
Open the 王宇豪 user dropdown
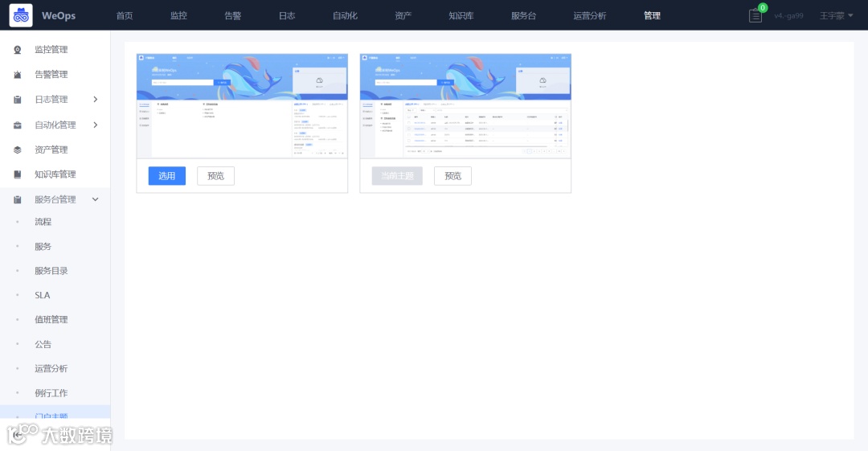836,15
